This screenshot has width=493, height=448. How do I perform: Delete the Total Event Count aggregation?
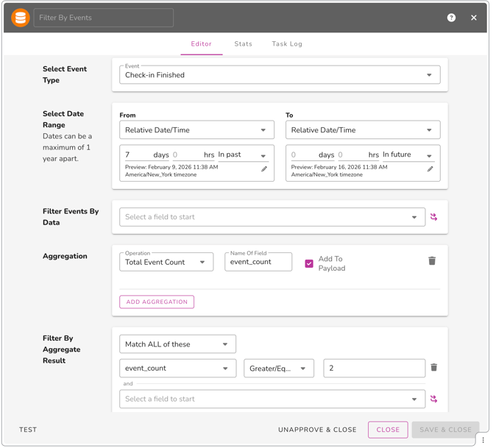coord(432,261)
